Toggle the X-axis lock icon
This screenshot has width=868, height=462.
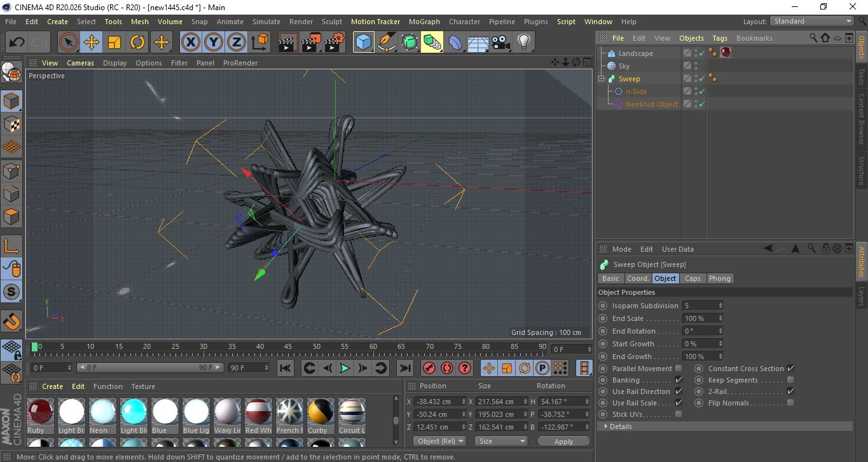click(x=190, y=43)
